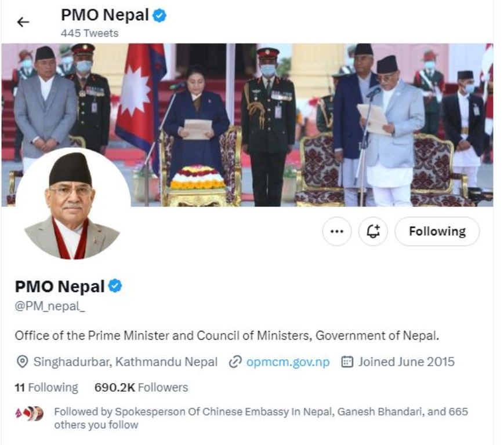
Task: Click the link chain icon
Action: 235,362
